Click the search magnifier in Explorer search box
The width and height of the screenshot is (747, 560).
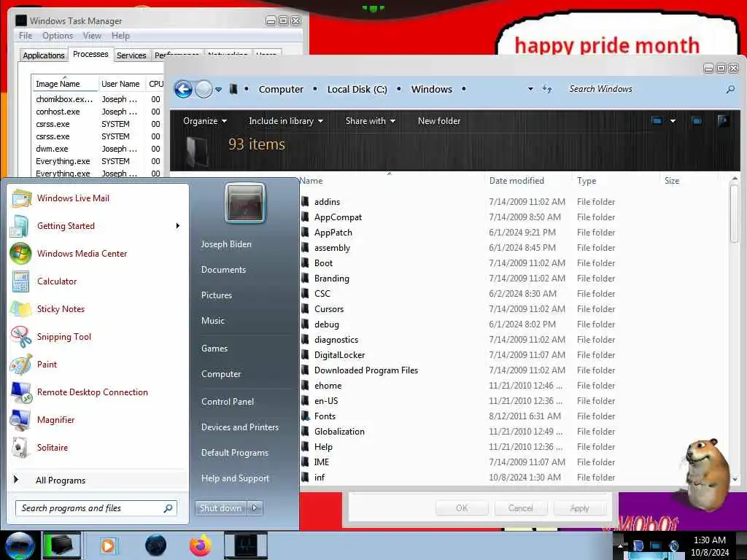(729, 89)
